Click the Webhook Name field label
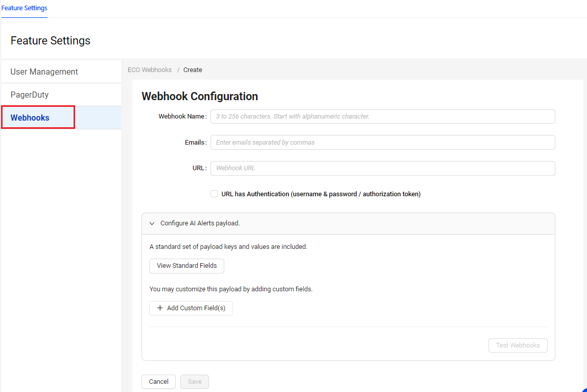The image size is (587, 392). pyautogui.click(x=181, y=117)
